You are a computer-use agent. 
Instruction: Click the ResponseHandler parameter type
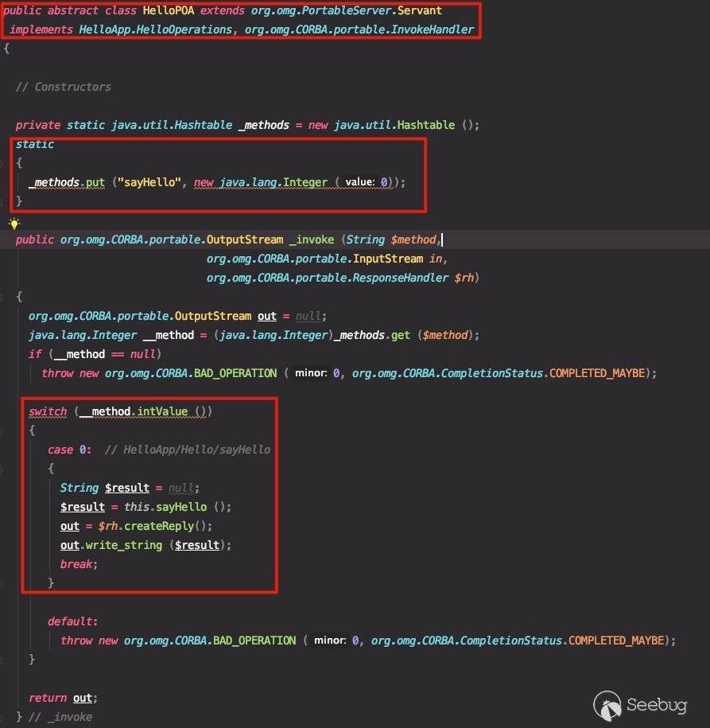(x=401, y=278)
